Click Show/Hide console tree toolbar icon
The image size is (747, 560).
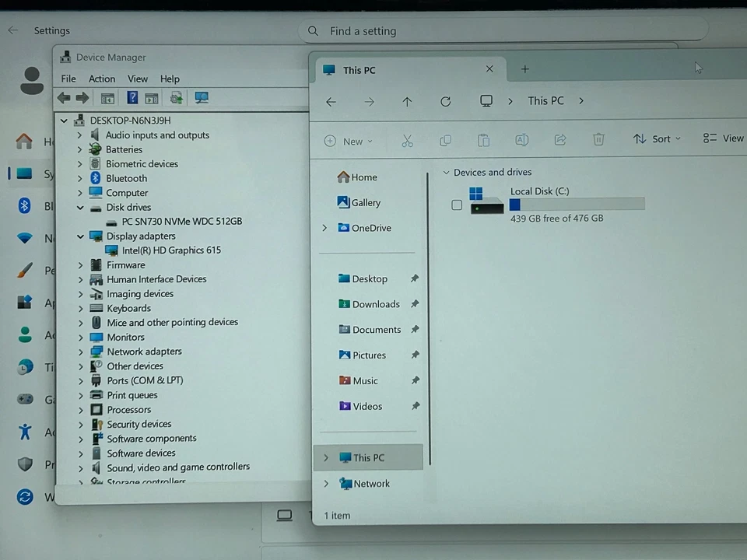[x=107, y=99]
